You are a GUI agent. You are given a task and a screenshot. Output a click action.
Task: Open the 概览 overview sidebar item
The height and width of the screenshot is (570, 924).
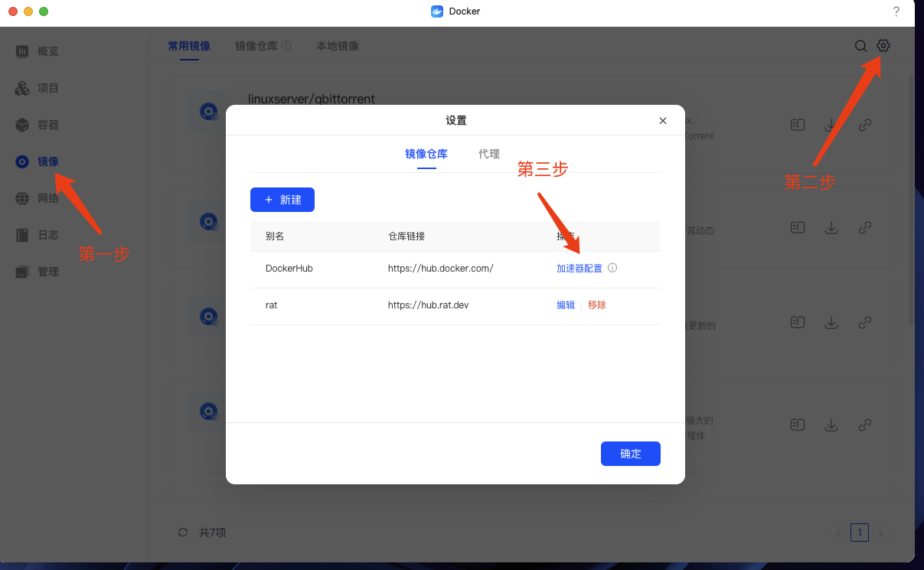point(38,51)
